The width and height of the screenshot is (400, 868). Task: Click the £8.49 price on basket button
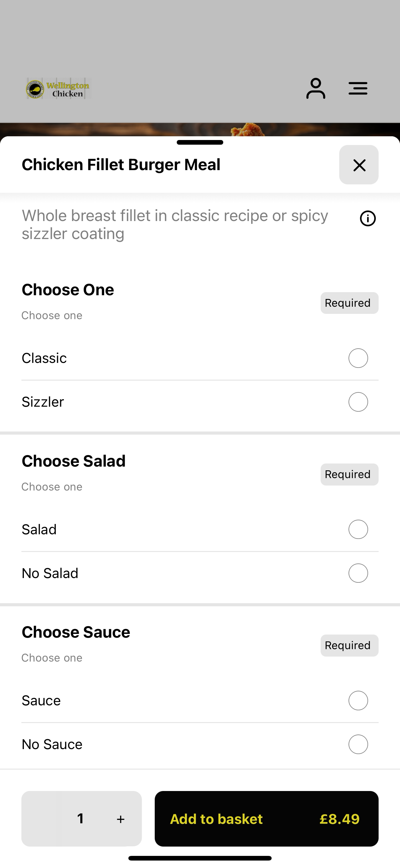pyautogui.click(x=340, y=819)
